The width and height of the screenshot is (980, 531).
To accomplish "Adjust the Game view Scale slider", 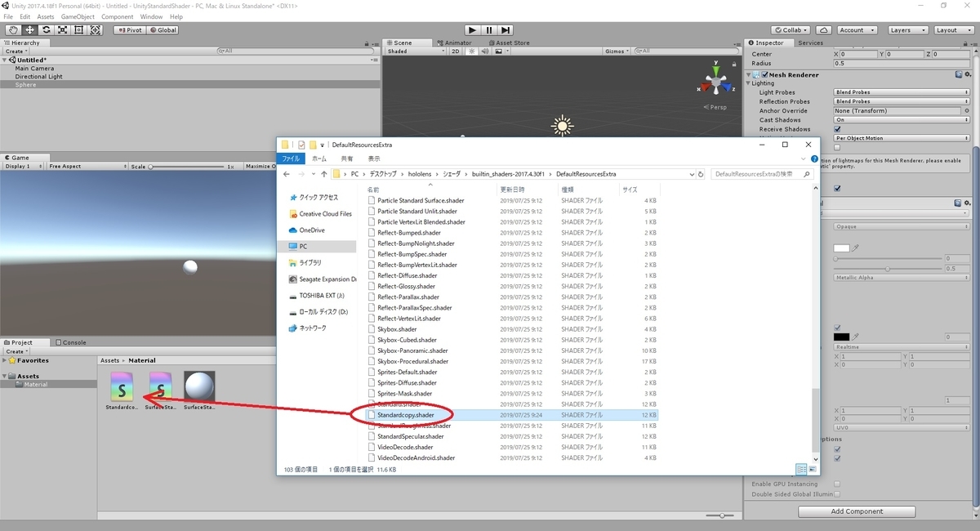I will (189, 167).
